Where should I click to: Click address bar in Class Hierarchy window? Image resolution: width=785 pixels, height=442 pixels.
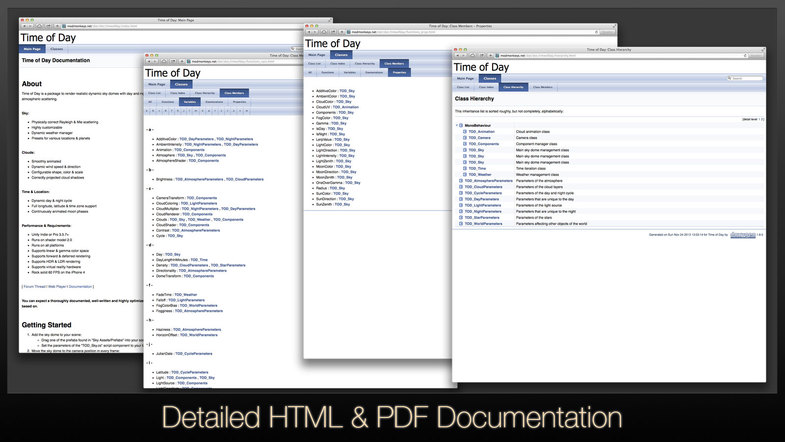click(620, 55)
